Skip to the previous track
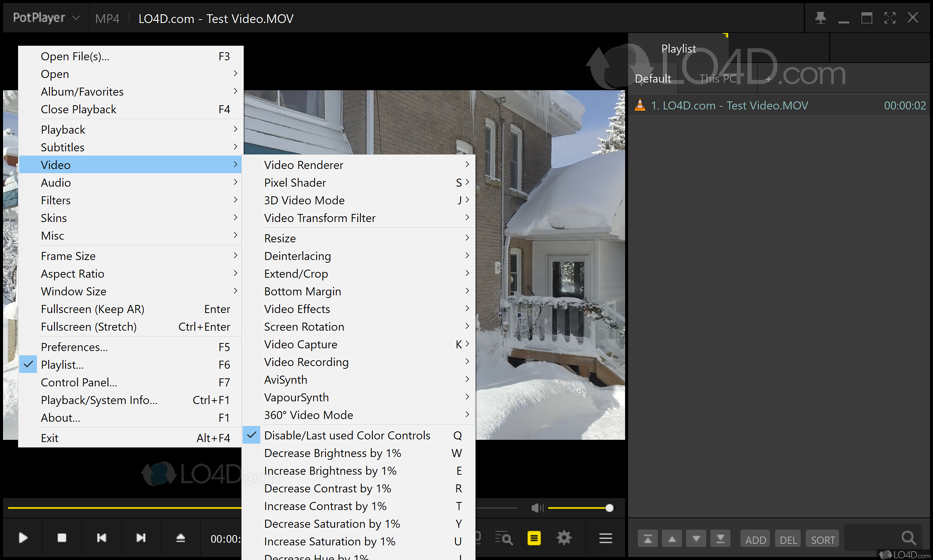The image size is (933, 560). click(x=101, y=538)
